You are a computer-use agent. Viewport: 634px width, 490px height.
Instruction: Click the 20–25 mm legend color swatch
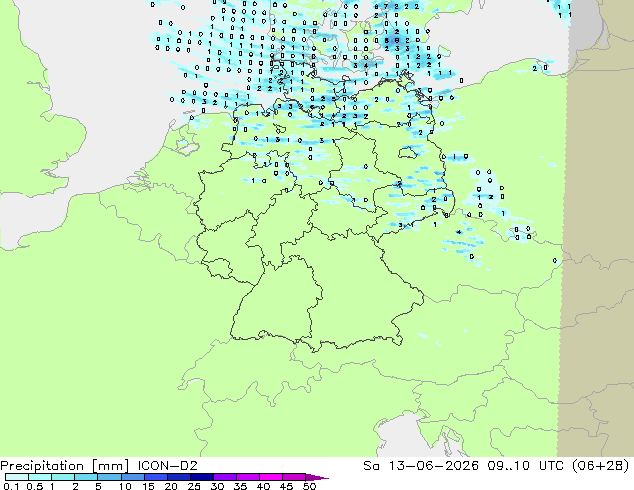178,477
